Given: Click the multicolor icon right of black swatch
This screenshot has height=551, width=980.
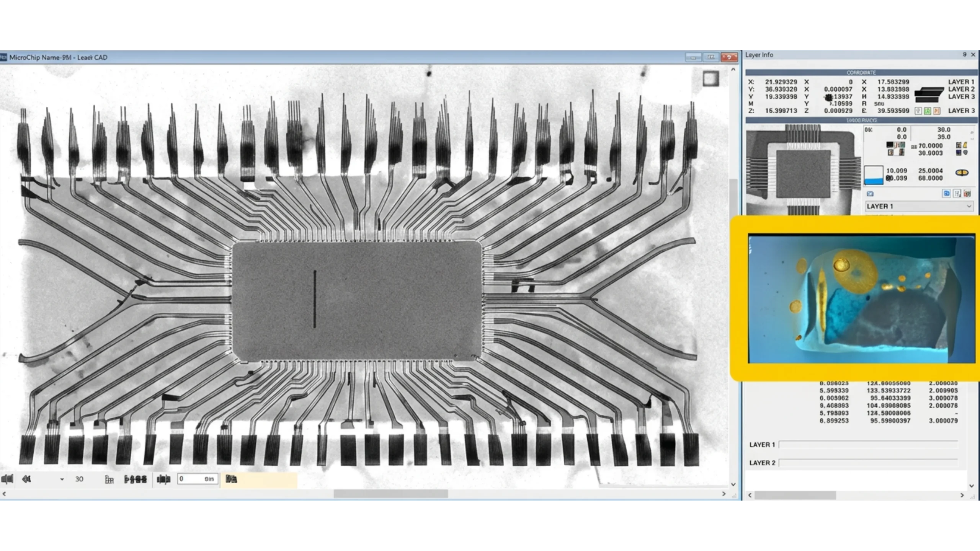Looking at the screenshot, I should (900, 145).
